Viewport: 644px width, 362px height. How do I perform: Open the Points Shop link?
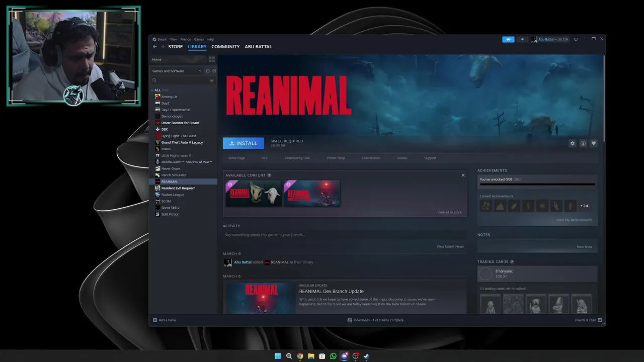336,158
